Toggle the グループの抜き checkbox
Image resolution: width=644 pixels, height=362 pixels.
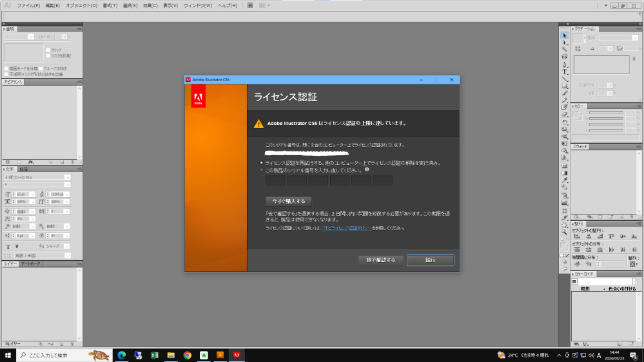[41, 68]
